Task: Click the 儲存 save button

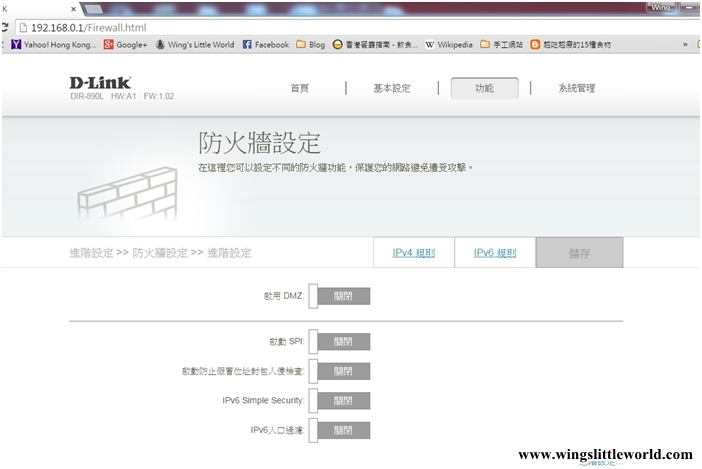Action: (x=579, y=253)
